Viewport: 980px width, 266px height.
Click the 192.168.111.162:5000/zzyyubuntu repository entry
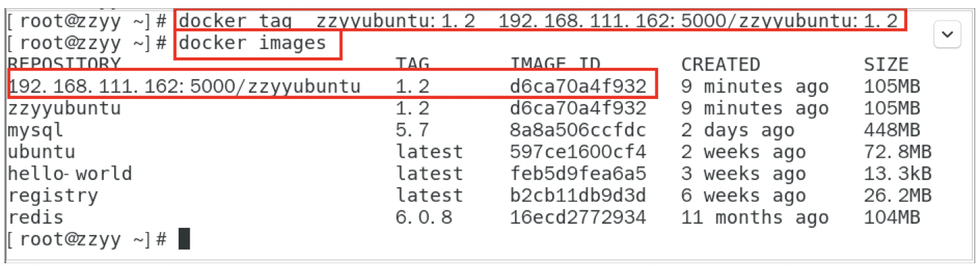coord(184,87)
